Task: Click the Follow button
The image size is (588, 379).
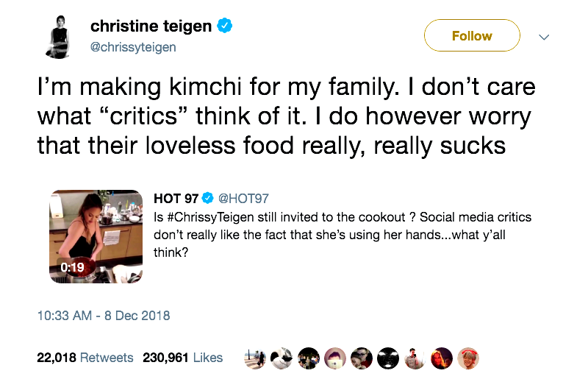Action: (x=472, y=35)
